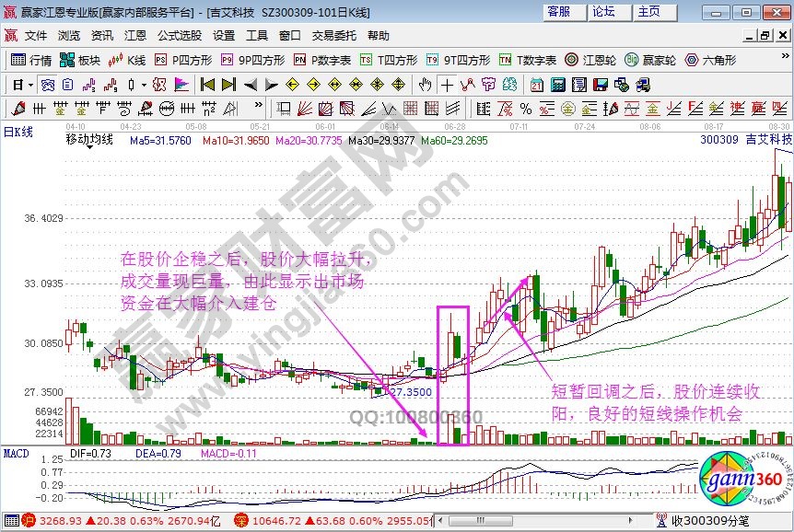The width and height of the screenshot is (794, 532).
Task: Click the calculator icon in toolbar
Action: [558, 85]
